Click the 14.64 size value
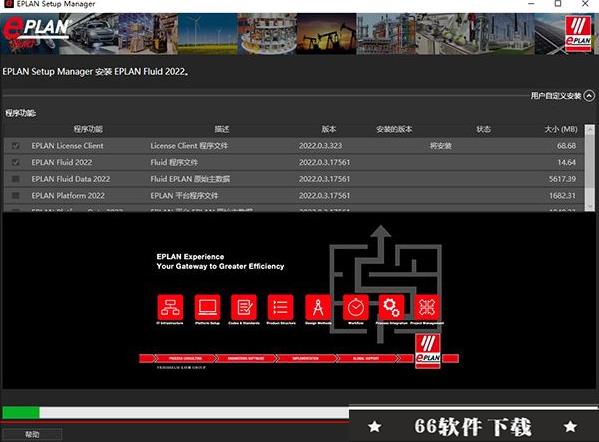 click(567, 162)
